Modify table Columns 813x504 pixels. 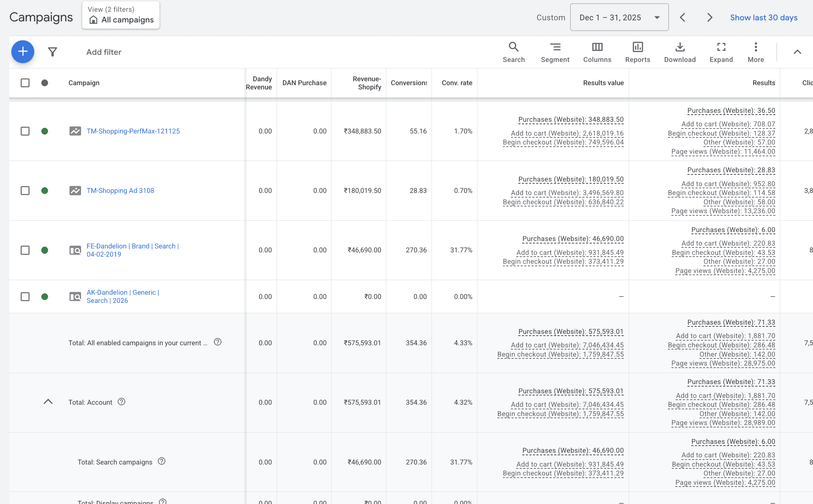597,52
